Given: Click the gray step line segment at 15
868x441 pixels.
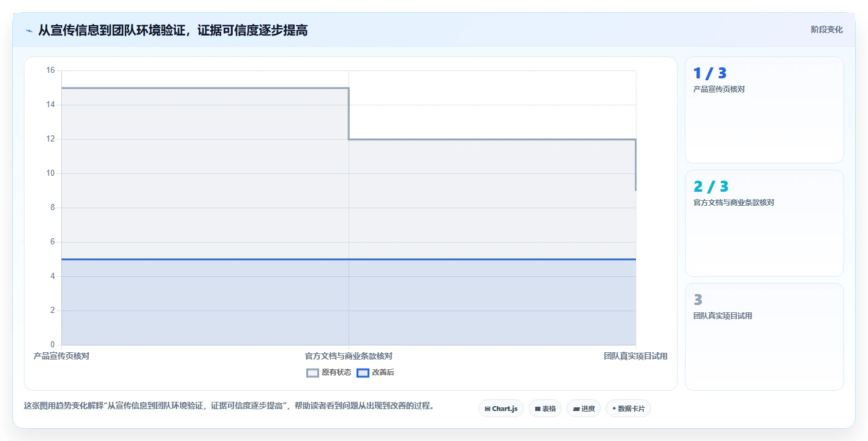Looking at the screenshot, I should pyautogui.click(x=205, y=88).
